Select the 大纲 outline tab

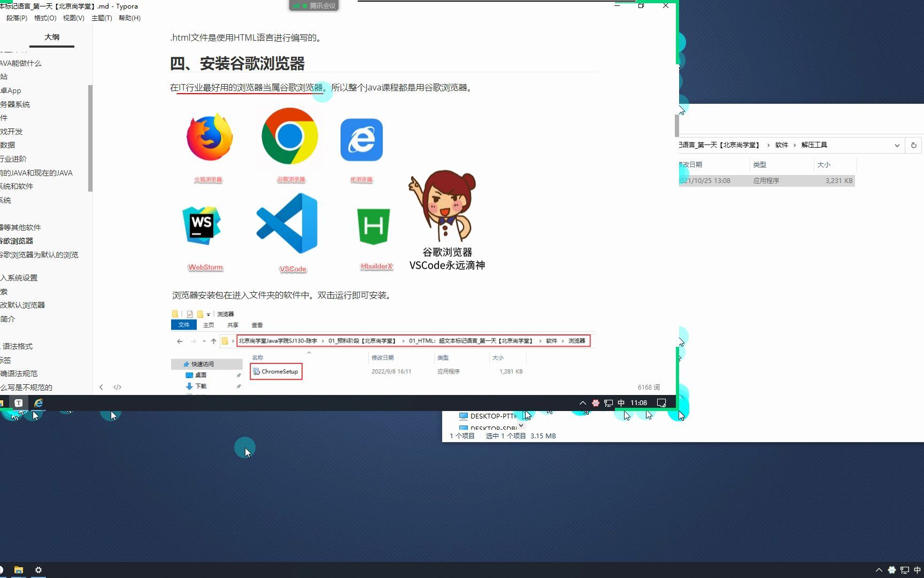[x=52, y=37]
